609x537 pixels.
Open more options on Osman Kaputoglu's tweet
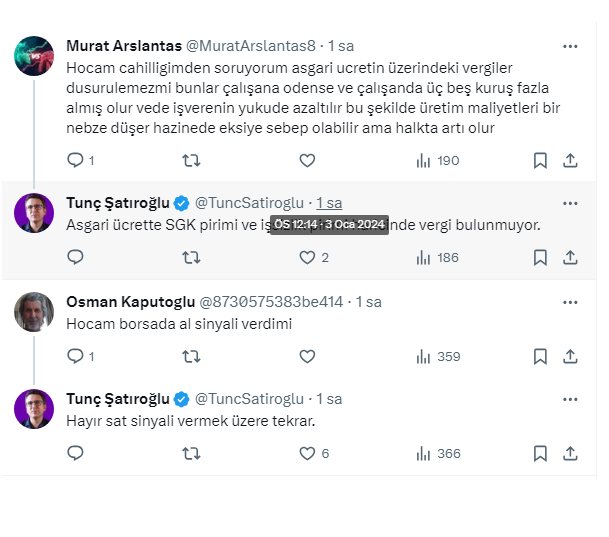570,301
